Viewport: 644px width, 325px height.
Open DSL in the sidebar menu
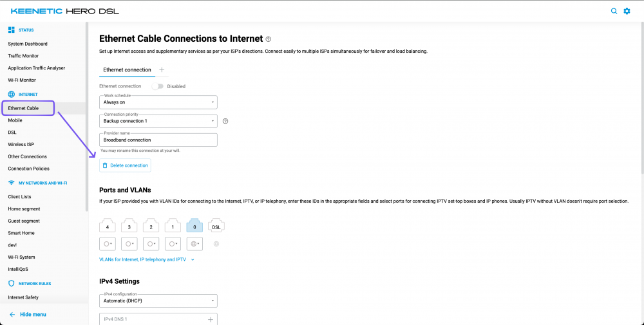(12, 132)
